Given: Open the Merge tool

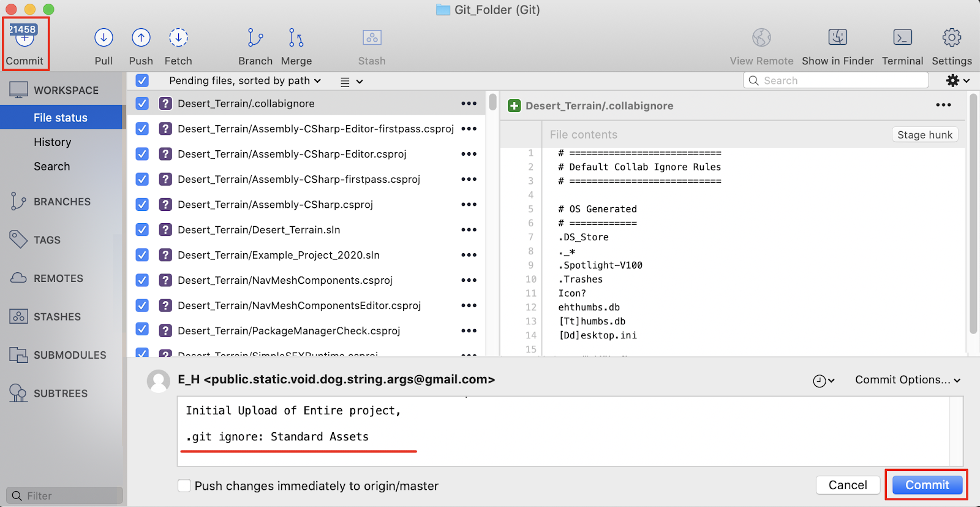Looking at the screenshot, I should (x=296, y=39).
